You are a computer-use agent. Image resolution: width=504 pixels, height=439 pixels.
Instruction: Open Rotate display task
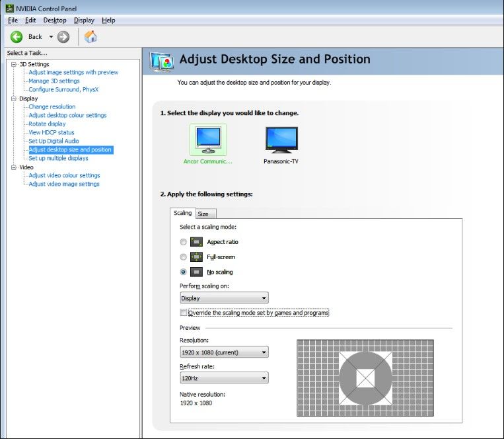coord(47,124)
